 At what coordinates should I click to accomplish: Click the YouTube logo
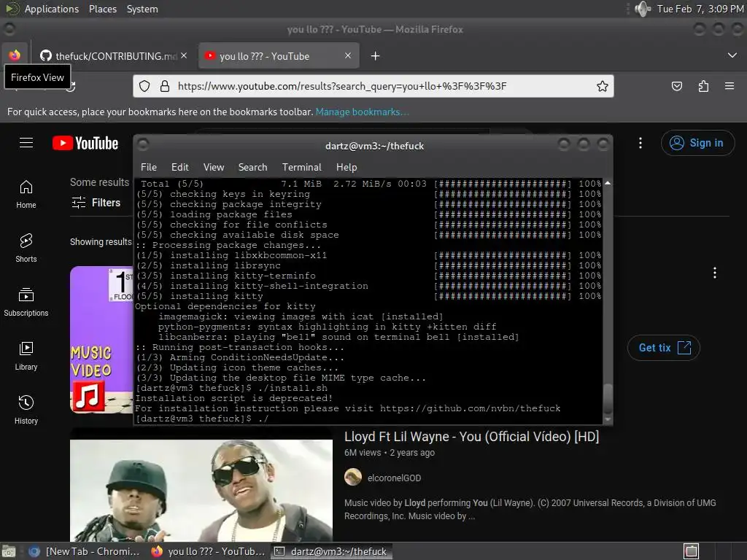coord(85,143)
